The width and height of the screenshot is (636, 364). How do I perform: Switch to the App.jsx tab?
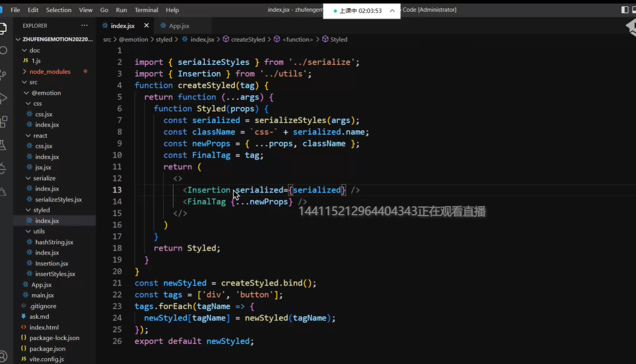coord(178,26)
